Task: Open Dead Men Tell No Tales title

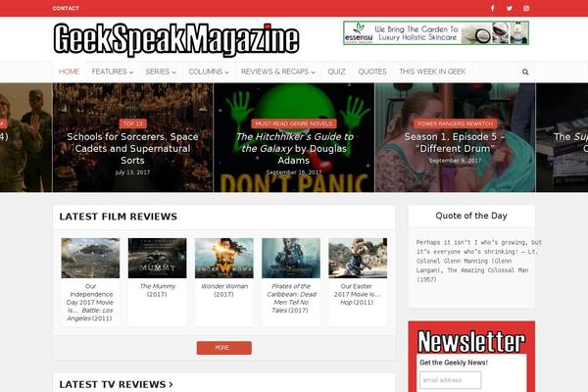Action: (291, 298)
